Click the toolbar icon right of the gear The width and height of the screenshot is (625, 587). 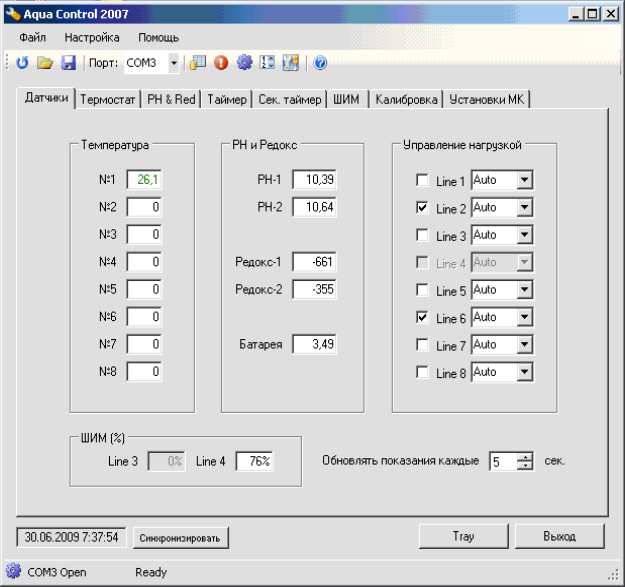[267, 63]
